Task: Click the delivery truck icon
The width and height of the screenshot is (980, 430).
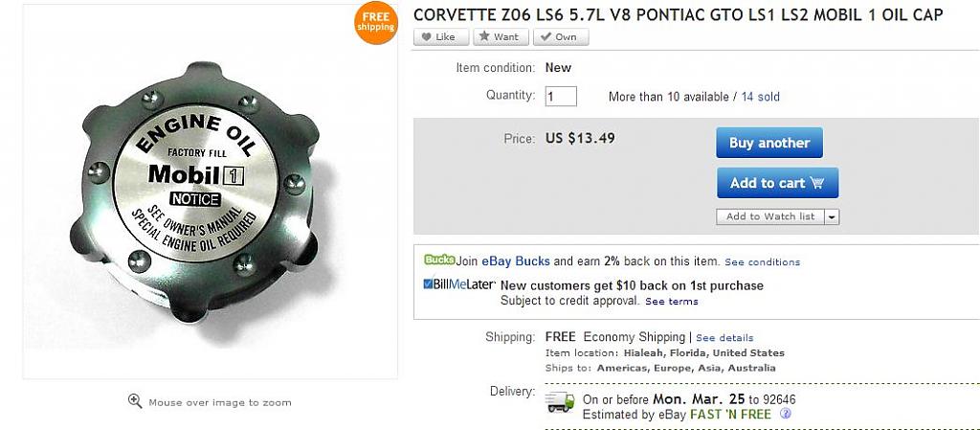Action: (560, 402)
